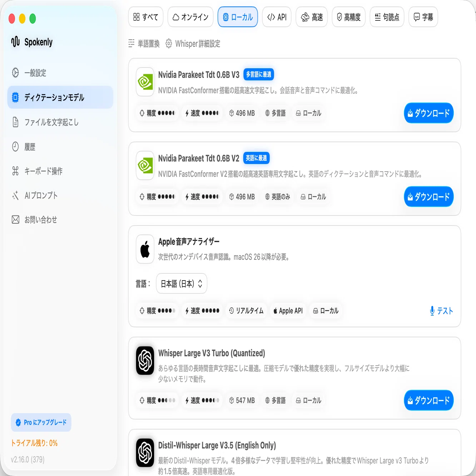The height and width of the screenshot is (476, 476).
Task: Select ディクテーションモデル in the sidebar
Action: (60, 97)
